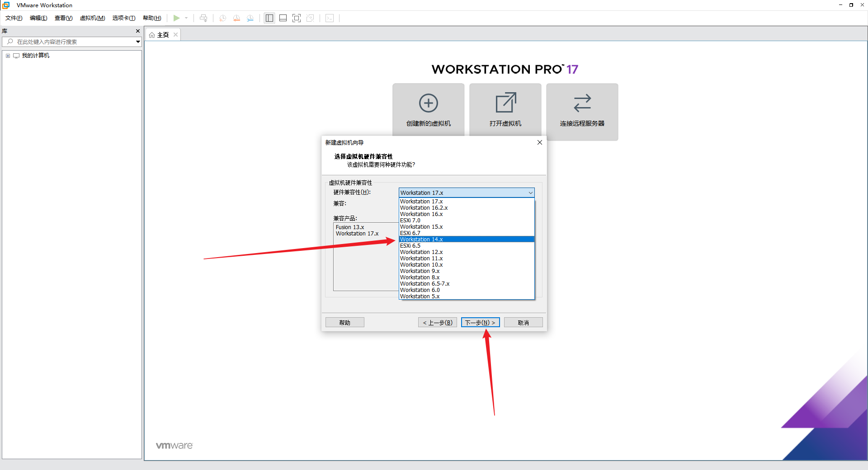Open the 文件(F) menu
The image size is (868, 470).
(14, 18)
